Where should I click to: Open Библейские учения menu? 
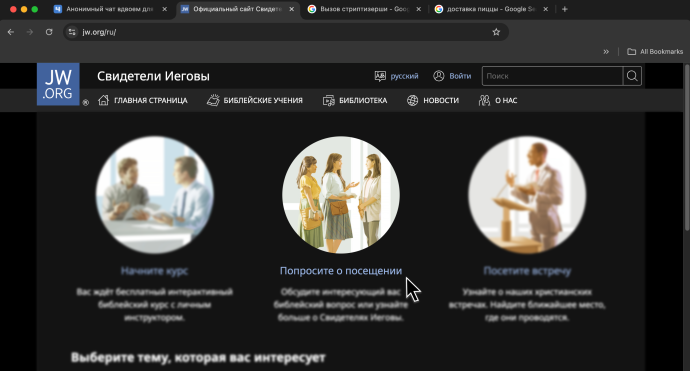click(x=263, y=101)
